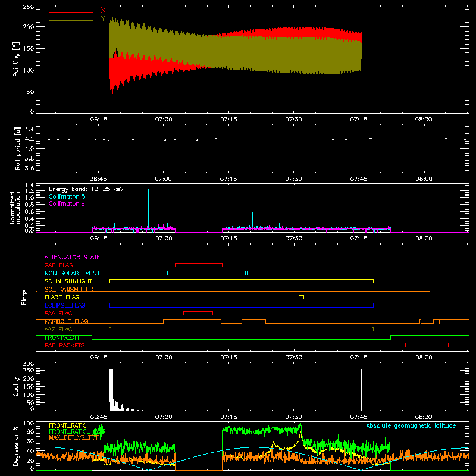Select the SAA_FLAG label
Image resolution: width=476 pixels, height=476 pixels.
pyautogui.click(x=58, y=313)
